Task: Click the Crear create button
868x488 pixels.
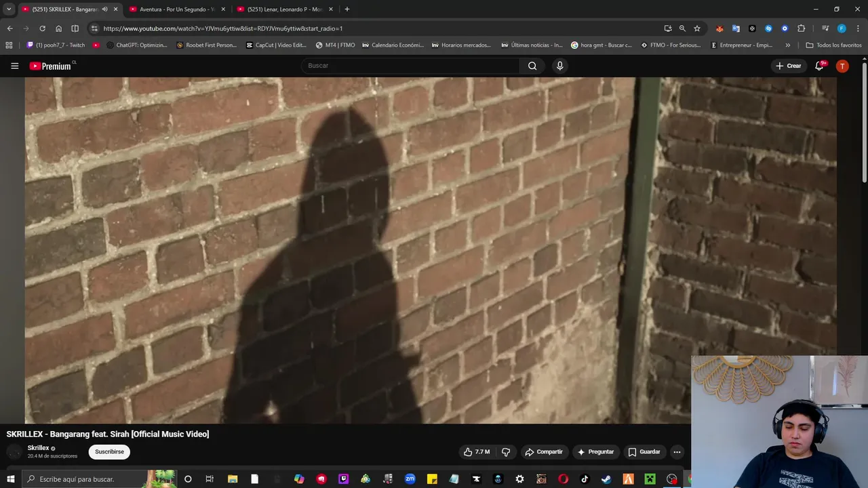Action: click(x=789, y=66)
